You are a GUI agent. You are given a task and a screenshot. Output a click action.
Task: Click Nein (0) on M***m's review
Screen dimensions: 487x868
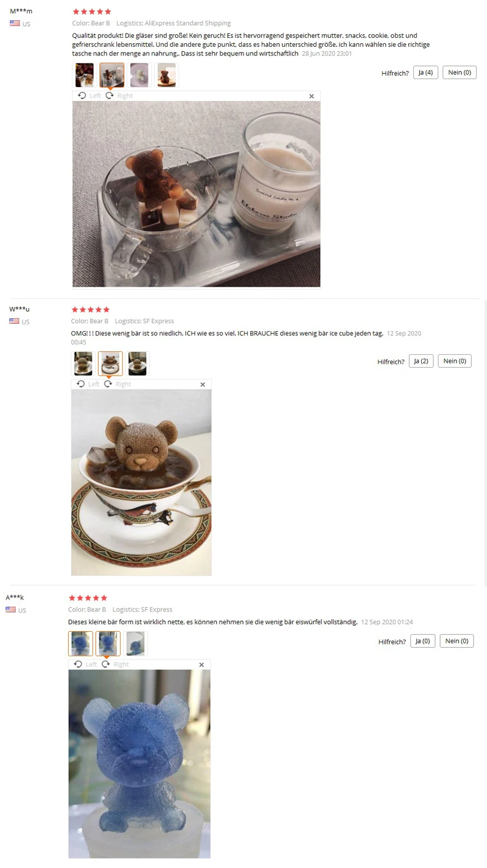click(x=460, y=72)
